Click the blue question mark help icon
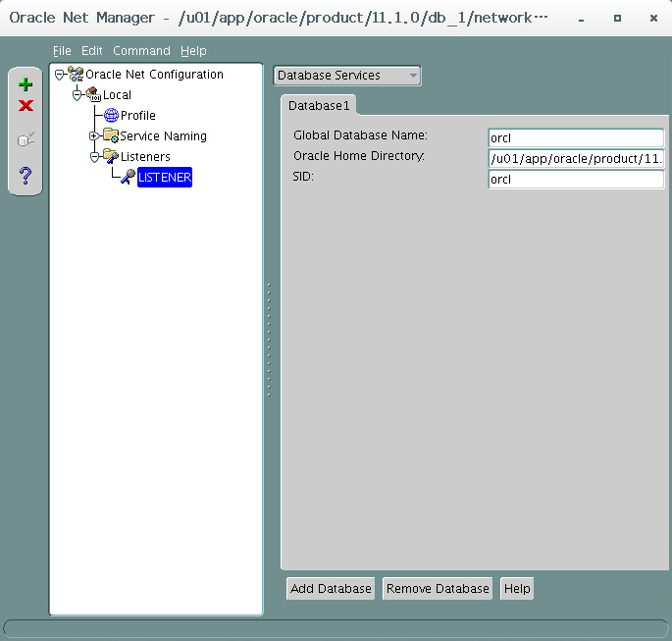This screenshot has width=672, height=641. click(26, 176)
